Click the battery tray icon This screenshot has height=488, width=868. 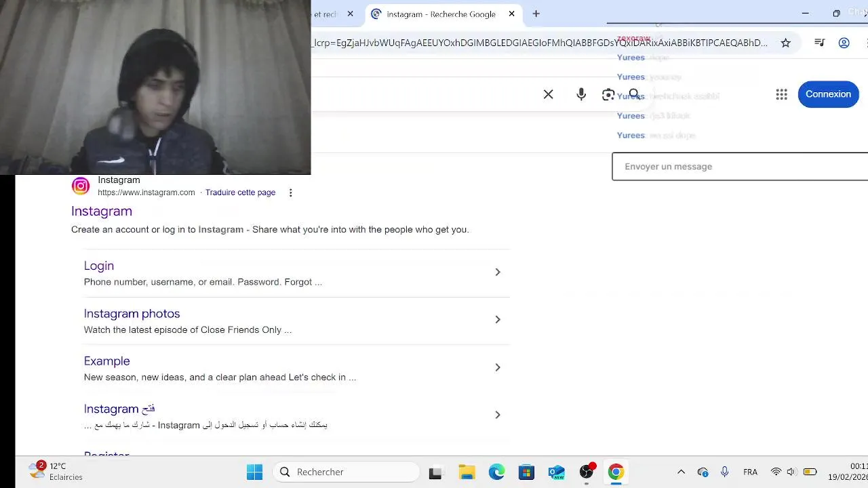[x=810, y=472]
